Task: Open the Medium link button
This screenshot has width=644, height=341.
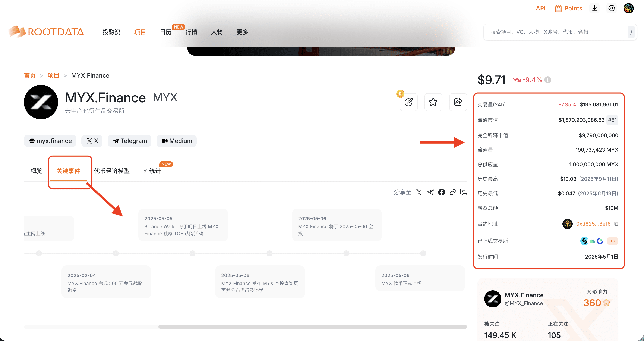Action: (177, 141)
